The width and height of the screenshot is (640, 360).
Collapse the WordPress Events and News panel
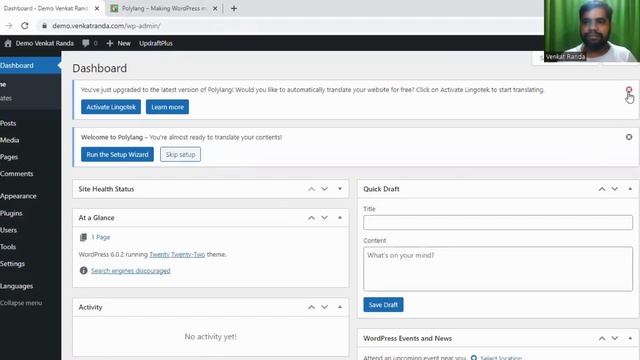point(630,338)
